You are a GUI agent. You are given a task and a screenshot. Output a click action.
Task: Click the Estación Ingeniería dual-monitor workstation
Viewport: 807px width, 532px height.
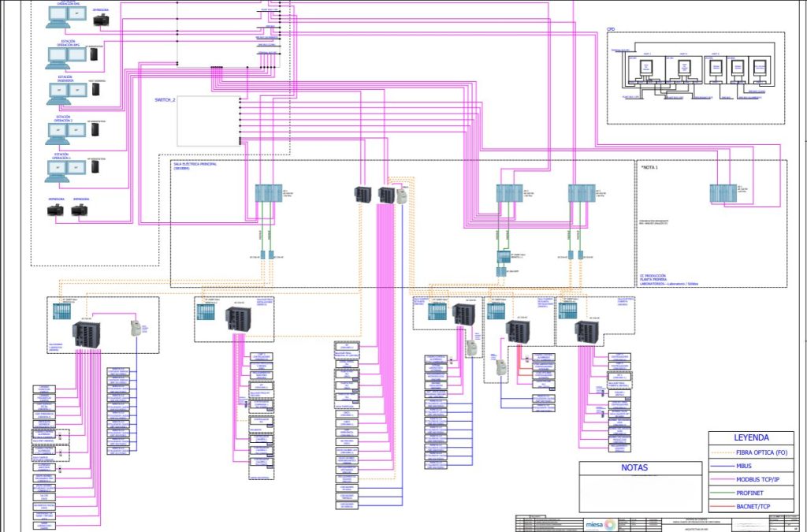tap(67, 93)
